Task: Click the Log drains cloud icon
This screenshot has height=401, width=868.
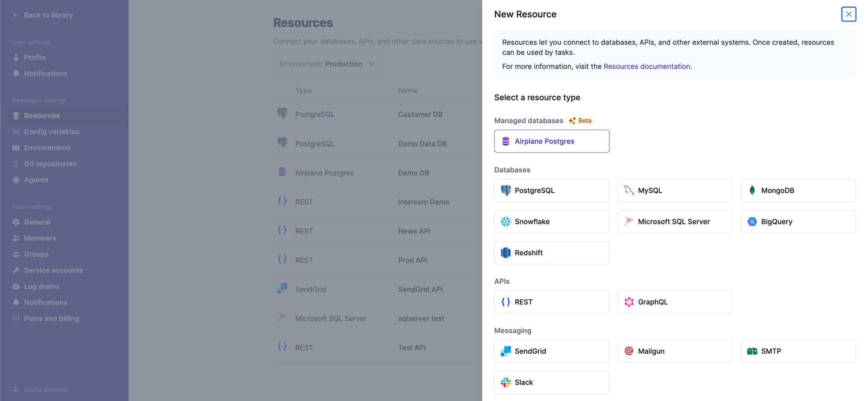Action: click(16, 286)
